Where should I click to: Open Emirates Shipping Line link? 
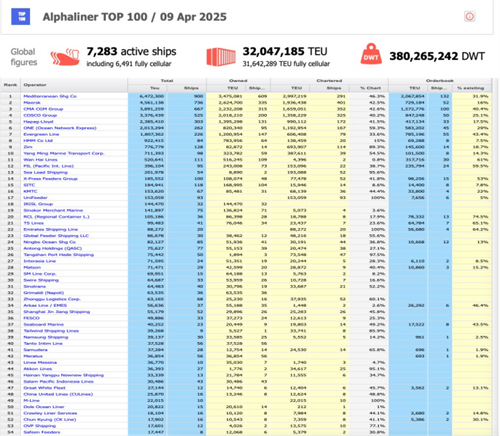tap(51, 229)
